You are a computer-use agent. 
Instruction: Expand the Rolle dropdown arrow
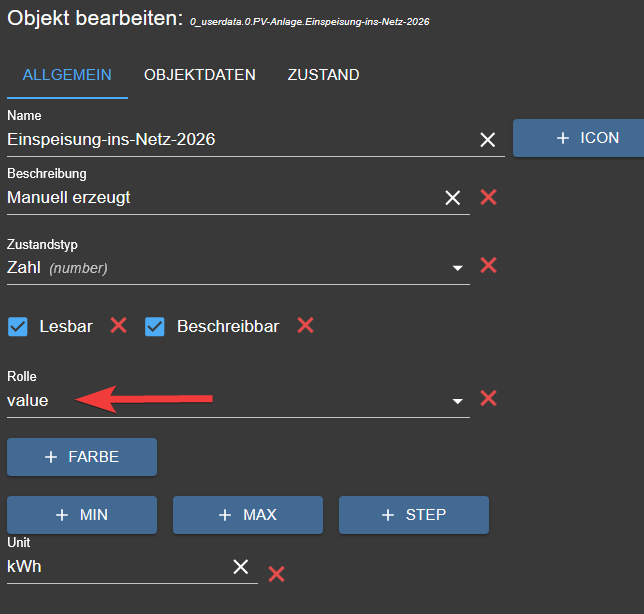click(x=458, y=401)
